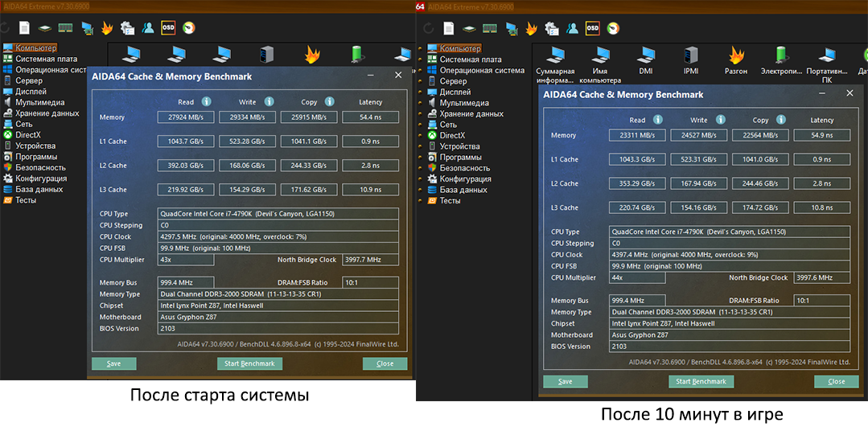The width and height of the screenshot is (868, 435).
Task: Click Start Benchmark in the 44x multiplier window
Action: pos(701,381)
